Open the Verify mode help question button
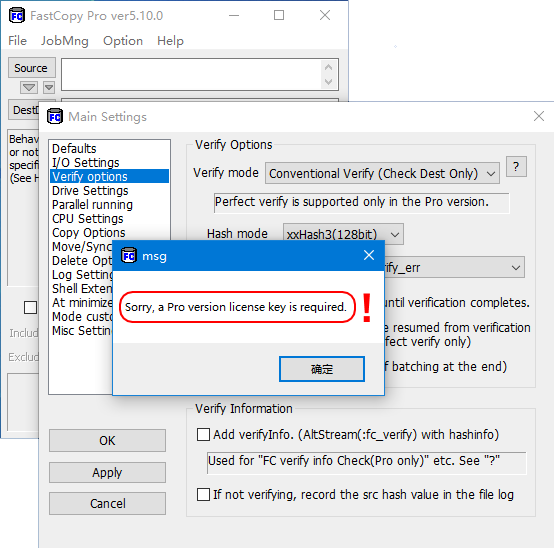The height and width of the screenshot is (548, 554). [516, 166]
